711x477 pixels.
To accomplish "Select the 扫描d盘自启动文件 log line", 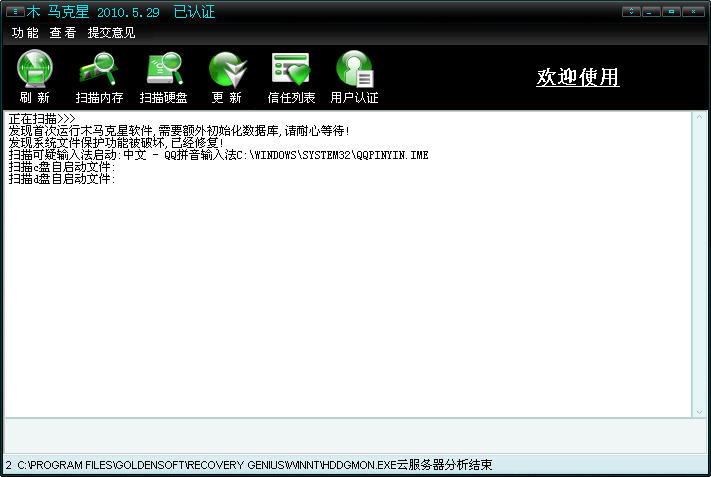I will (x=62, y=179).
